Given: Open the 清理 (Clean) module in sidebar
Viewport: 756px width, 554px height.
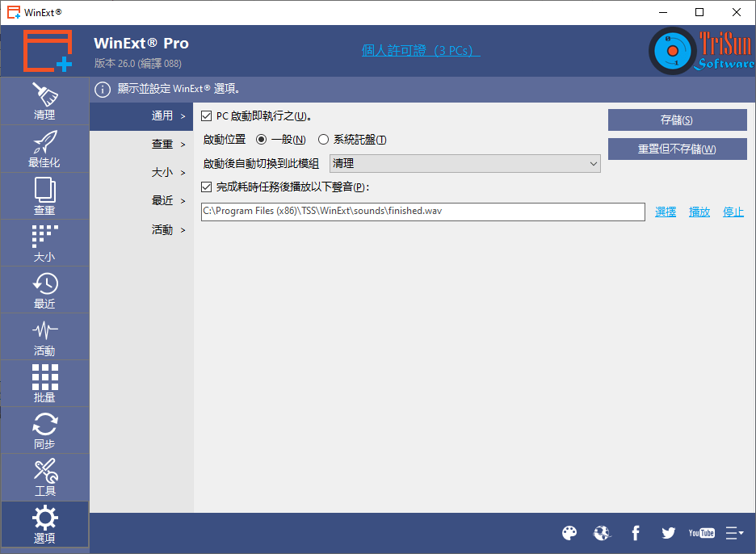Looking at the screenshot, I should click(x=45, y=101).
